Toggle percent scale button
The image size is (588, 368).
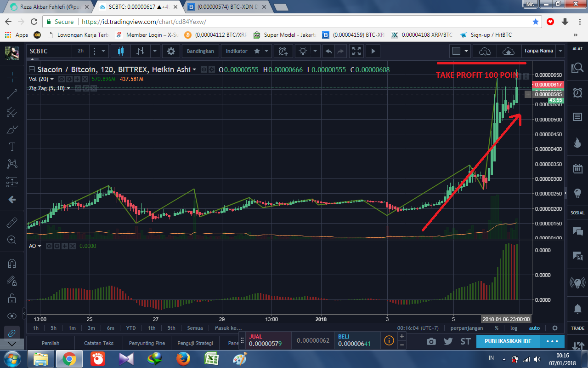(497, 328)
